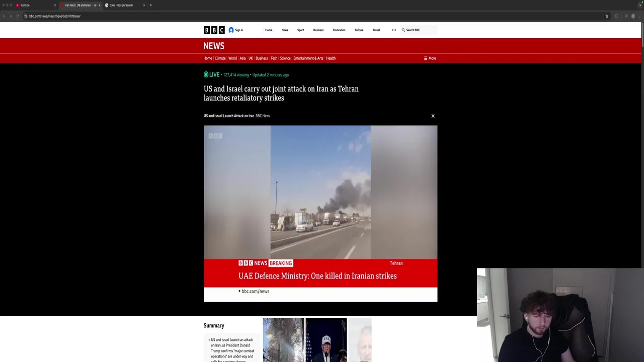Click the article headline about Iran attack

281,93
